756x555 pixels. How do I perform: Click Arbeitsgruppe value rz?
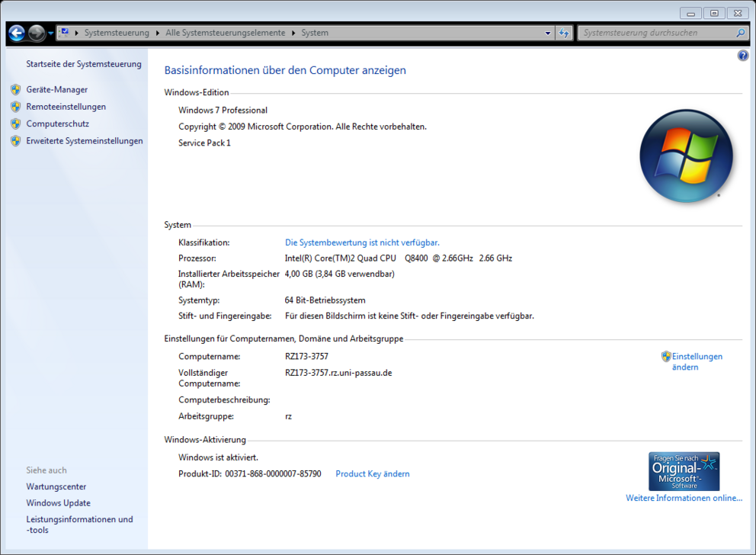[x=288, y=416]
